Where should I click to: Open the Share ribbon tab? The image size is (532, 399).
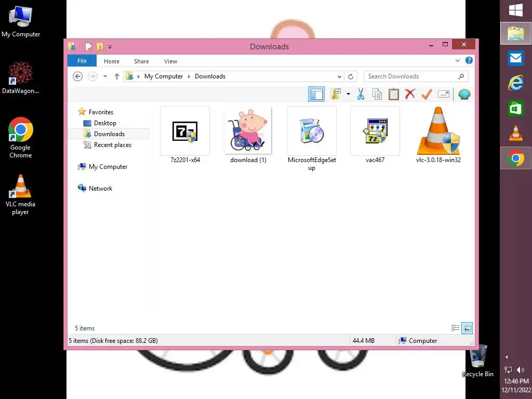pyautogui.click(x=141, y=61)
